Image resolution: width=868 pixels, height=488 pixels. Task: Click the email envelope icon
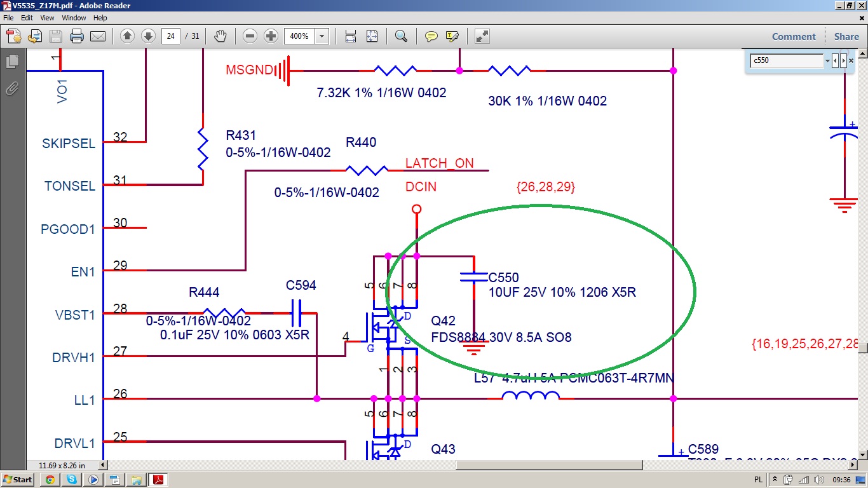point(98,36)
